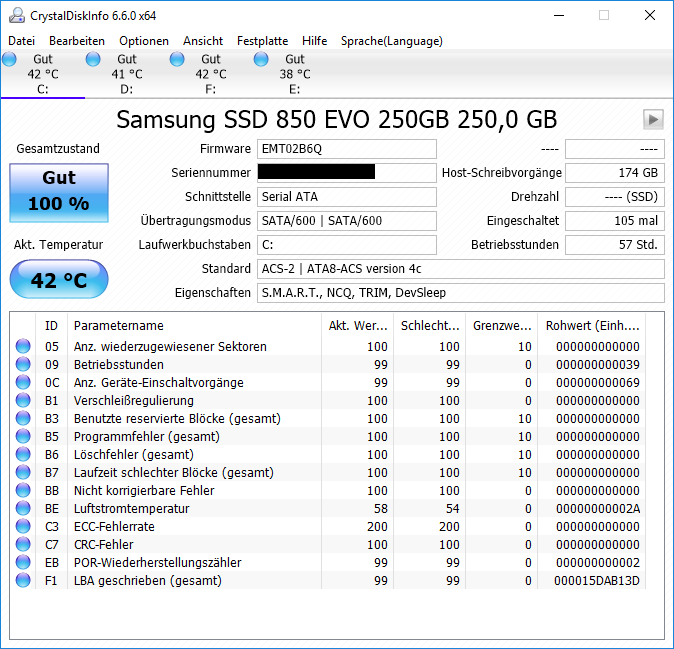Click Eingeschaltet value 105 mal

(x=615, y=221)
